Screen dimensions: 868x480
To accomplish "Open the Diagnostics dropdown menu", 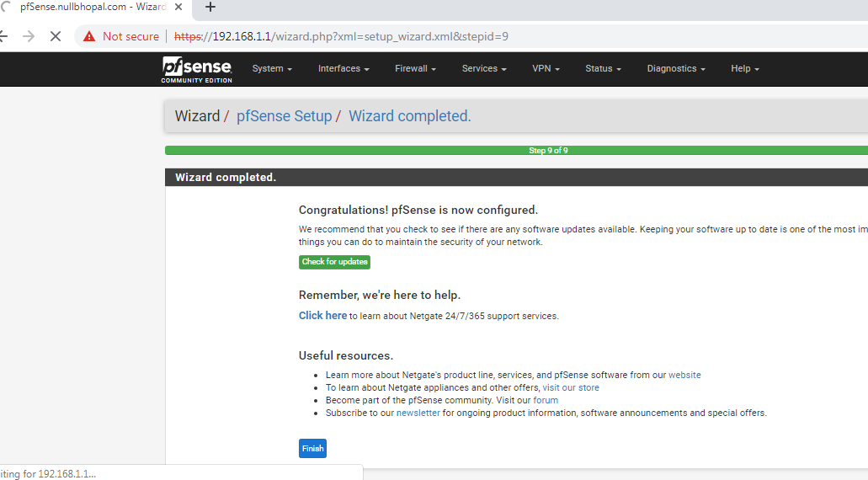I will tap(676, 69).
